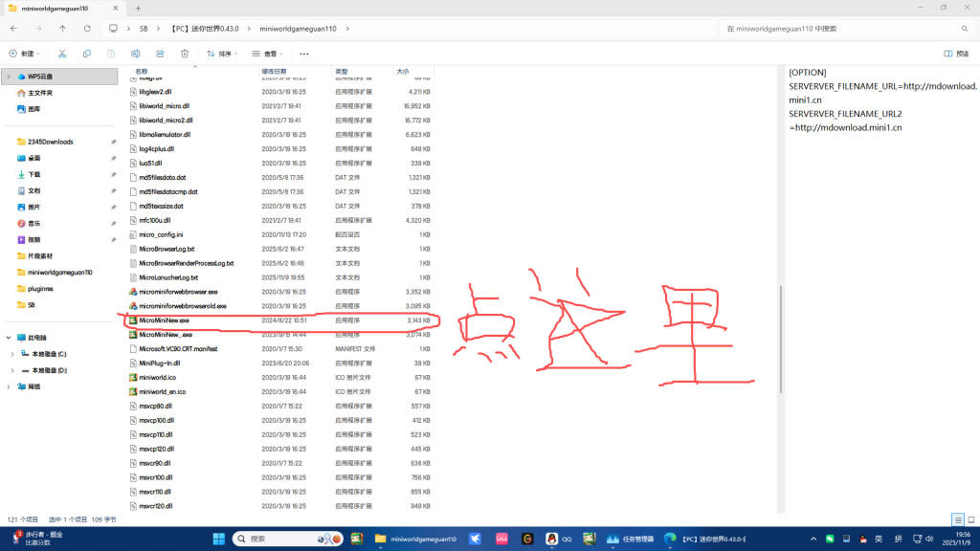
Task: Click the Delete trash icon
Action: [x=184, y=54]
